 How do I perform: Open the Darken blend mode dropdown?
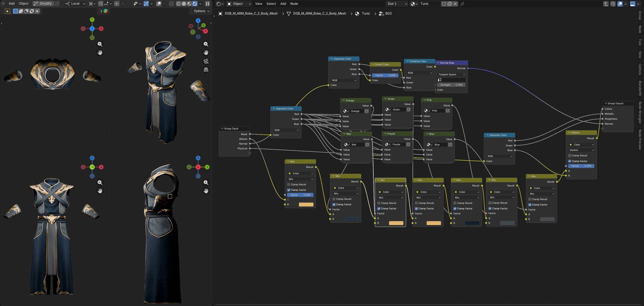[x=581, y=150]
